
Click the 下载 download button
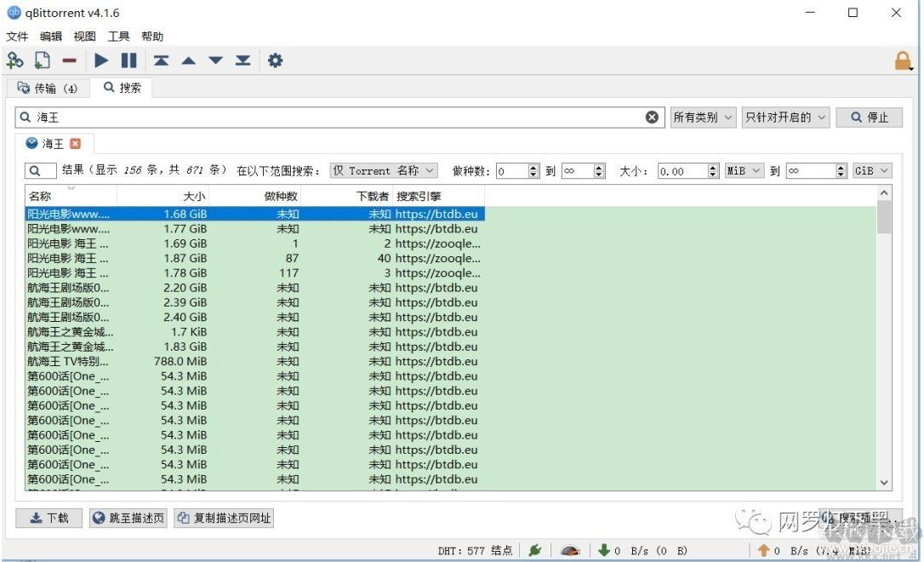coord(48,518)
